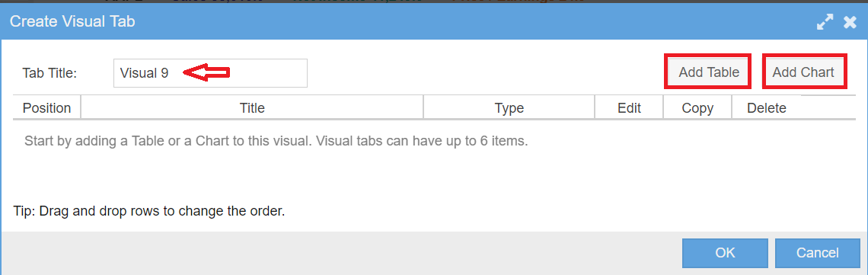Viewport: 868px width, 275px height.
Task: Close the dialog with the X icon
Action: click(x=850, y=22)
